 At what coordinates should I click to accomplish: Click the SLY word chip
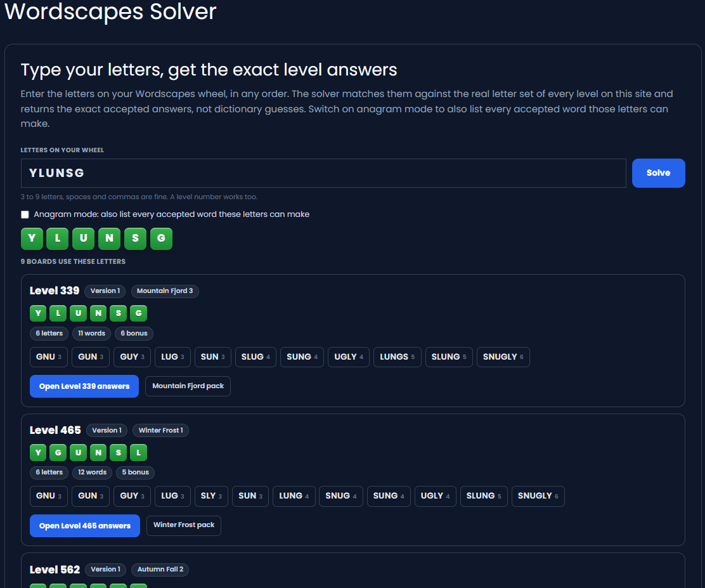(211, 496)
